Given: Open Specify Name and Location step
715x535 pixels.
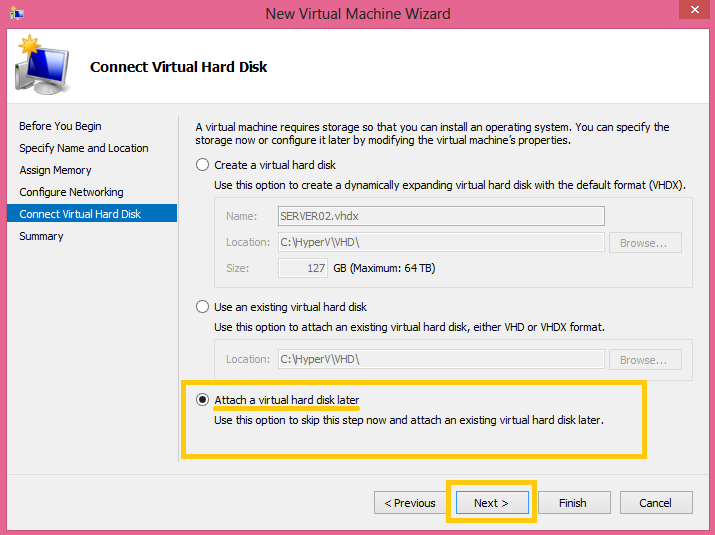Looking at the screenshot, I should (x=84, y=148).
